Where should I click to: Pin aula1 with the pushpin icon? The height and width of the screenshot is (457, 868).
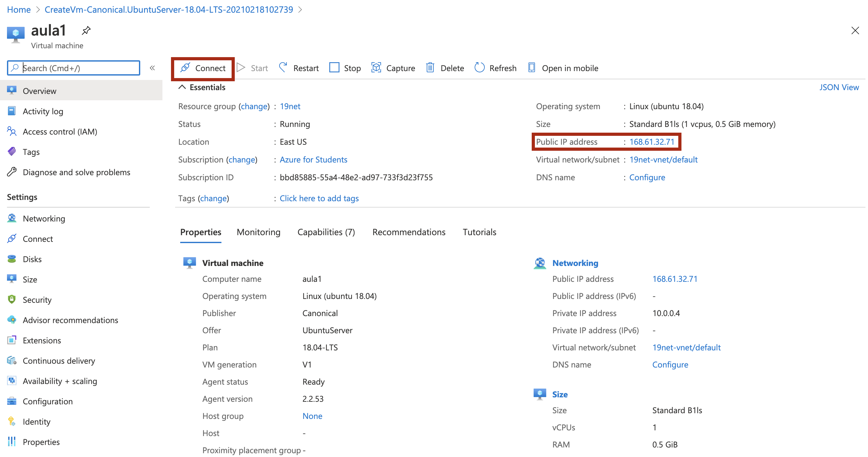[x=86, y=31]
